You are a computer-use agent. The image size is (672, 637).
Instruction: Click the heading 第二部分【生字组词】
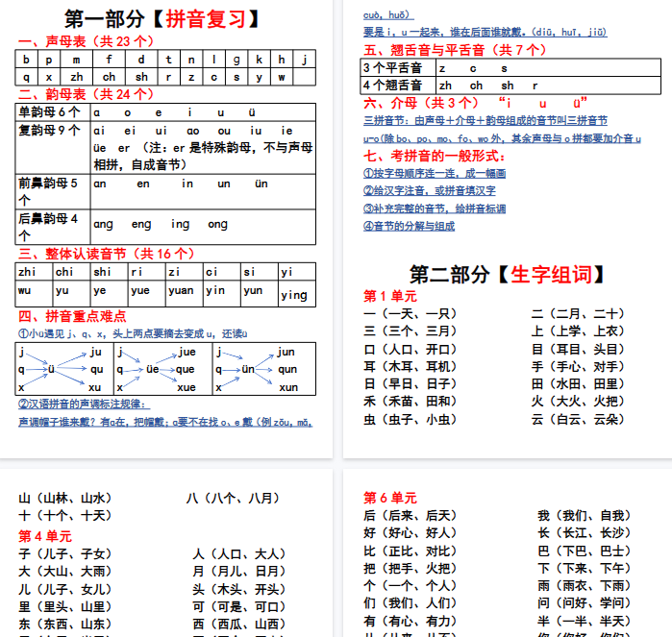point(508,275)
